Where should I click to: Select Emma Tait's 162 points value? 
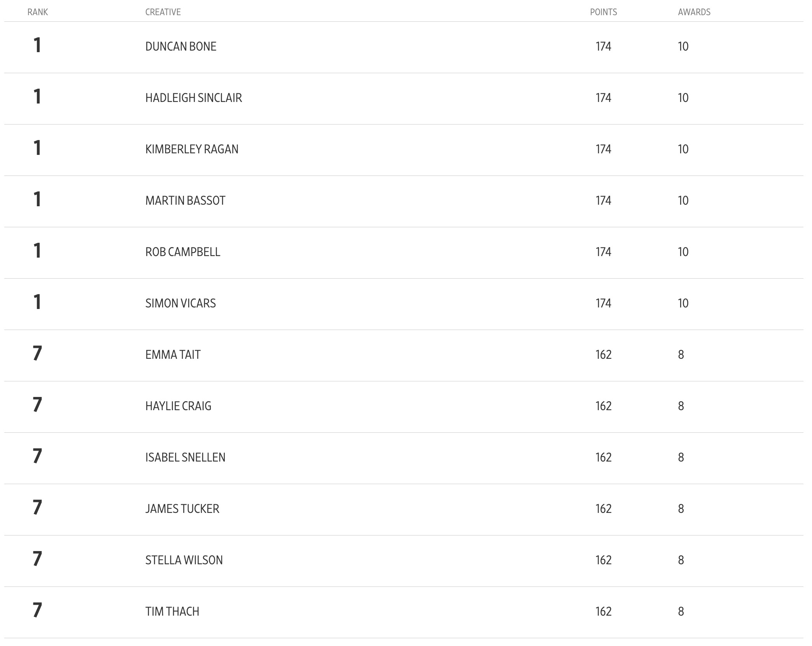604,355
